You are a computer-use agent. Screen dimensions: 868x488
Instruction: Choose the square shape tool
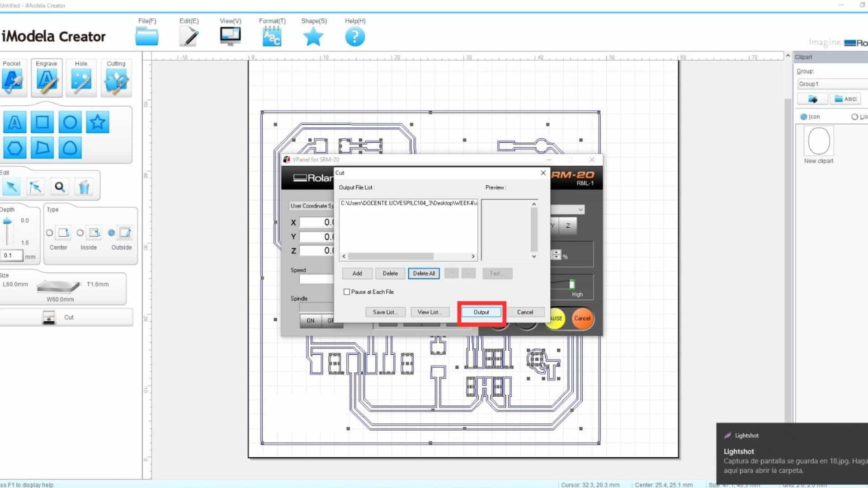point(42,122)
